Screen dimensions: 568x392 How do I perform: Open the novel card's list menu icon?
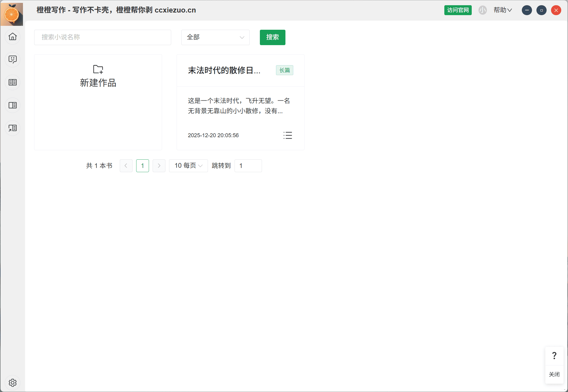(288, 135)
